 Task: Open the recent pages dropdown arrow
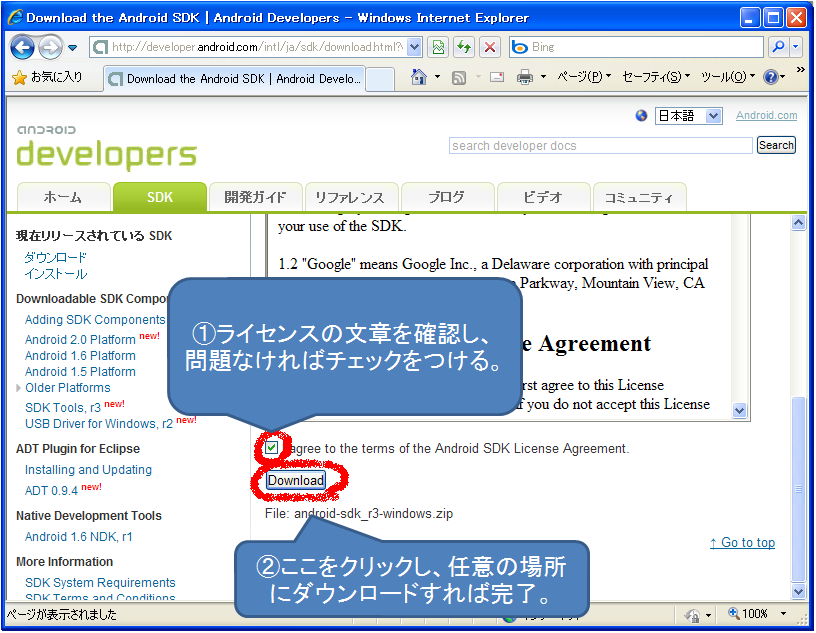point(73,48)
